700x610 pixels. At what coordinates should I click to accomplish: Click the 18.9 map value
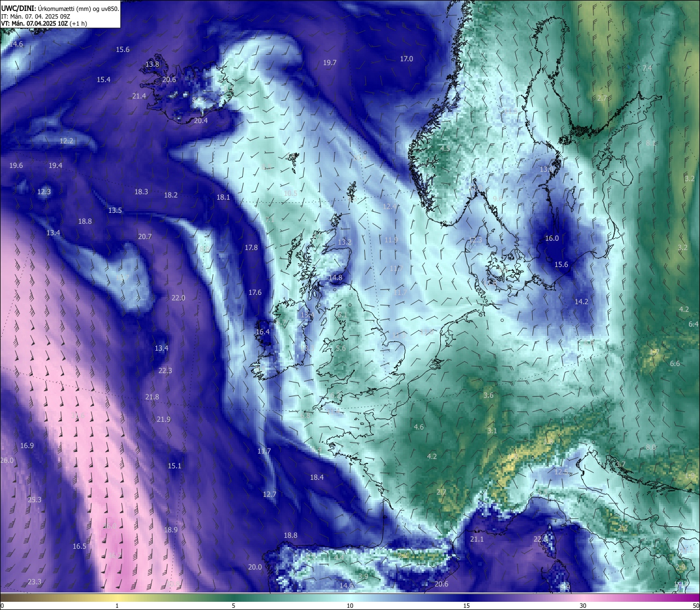[171, 530]
